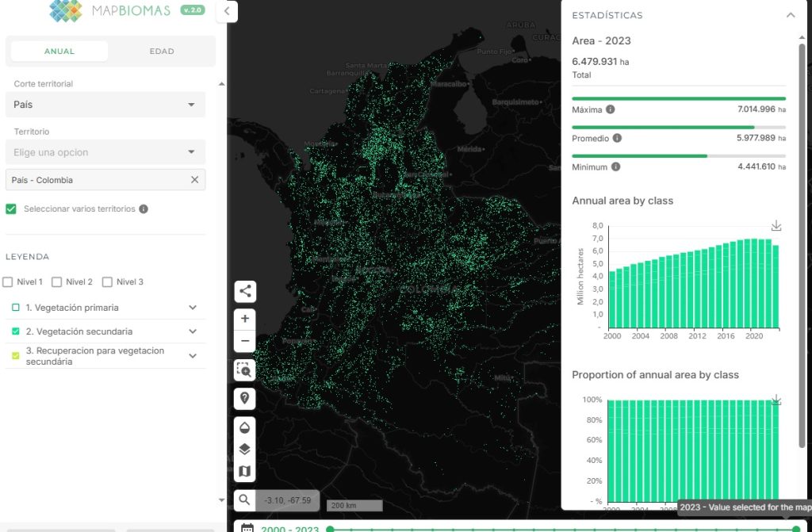Zoom in with the plus button

coord(245,319)
